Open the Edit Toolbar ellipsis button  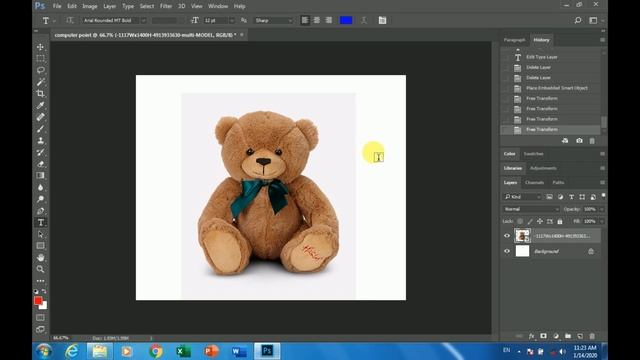click(x=40, y=281)
